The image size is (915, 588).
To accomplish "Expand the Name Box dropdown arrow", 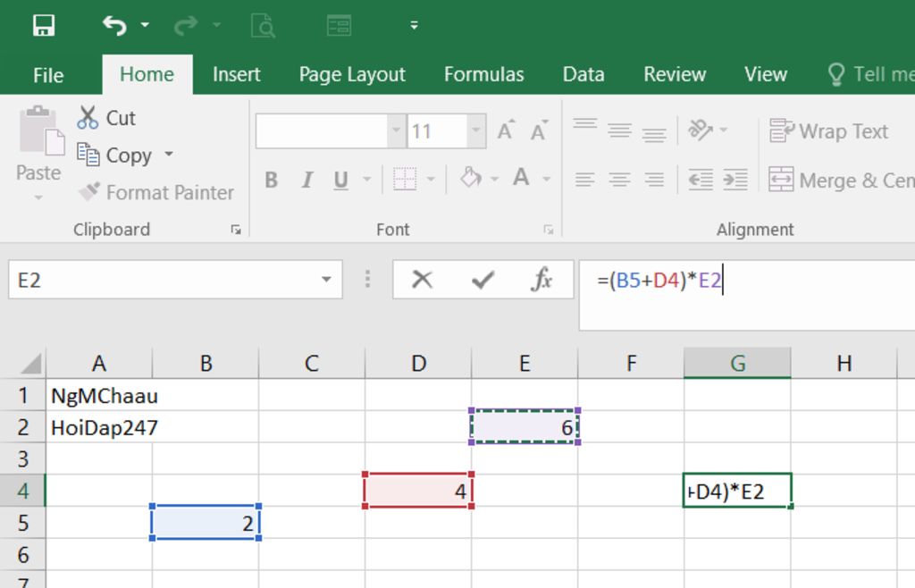I will (x=326, y=281).
